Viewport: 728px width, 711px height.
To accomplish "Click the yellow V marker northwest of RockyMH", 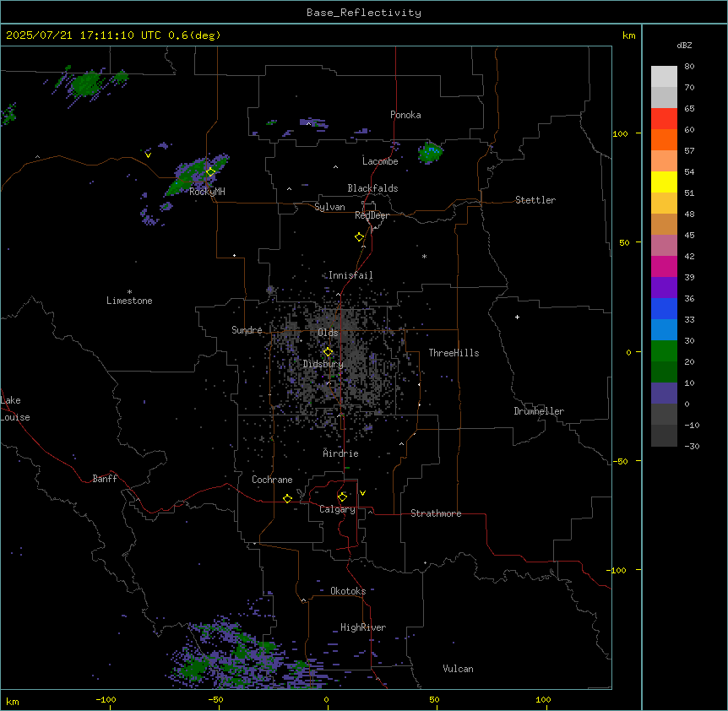I will tap(148, 155).
